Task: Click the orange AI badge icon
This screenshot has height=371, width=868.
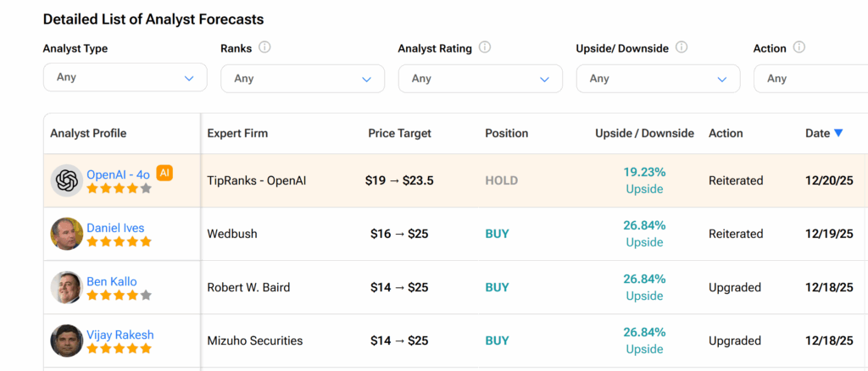Action: (x=164, y=173)
